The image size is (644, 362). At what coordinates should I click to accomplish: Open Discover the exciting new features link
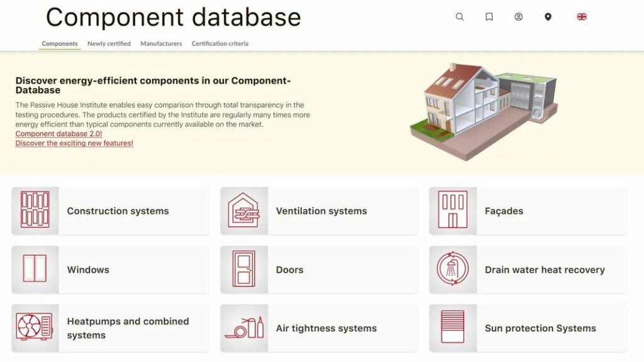[x=74, y=143]
